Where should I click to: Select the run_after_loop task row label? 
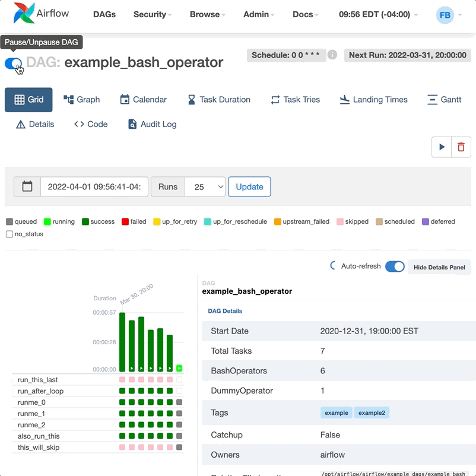(41, 391)
